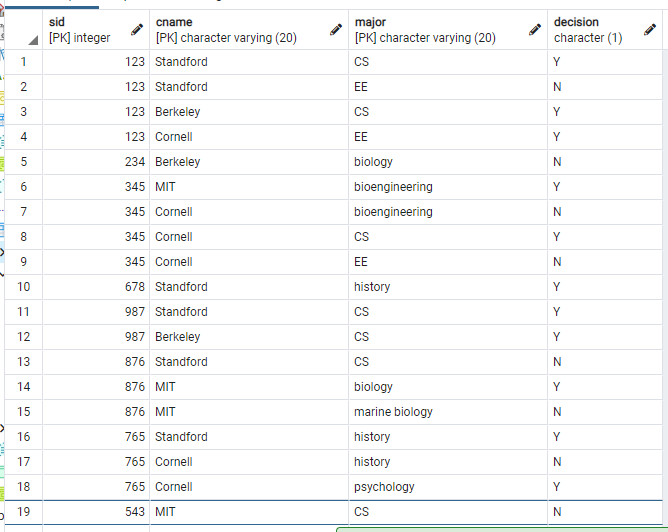Select row number 2
This screenshot has height=532, width=668.
pyautogui.click(x=23, y=87)
